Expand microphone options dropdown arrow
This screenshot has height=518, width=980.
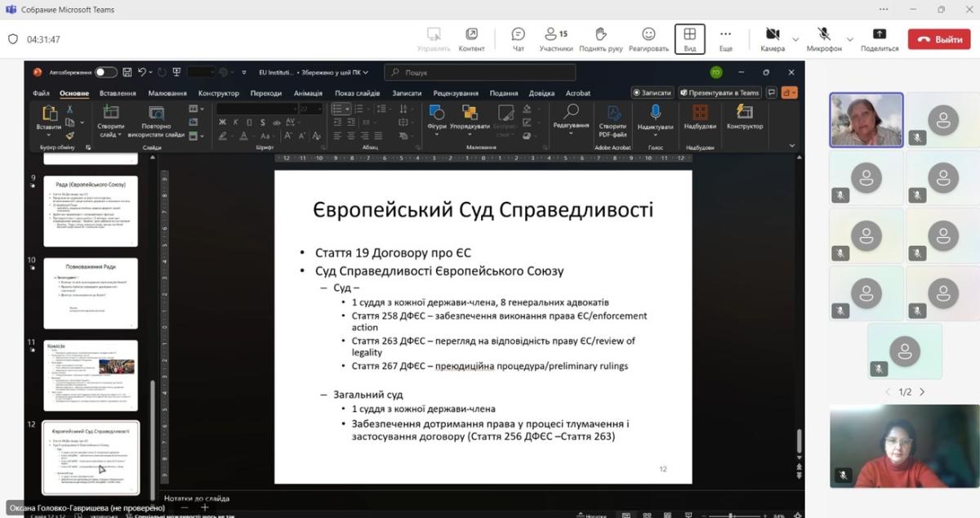pyautogui.click(x=850, y=39)
